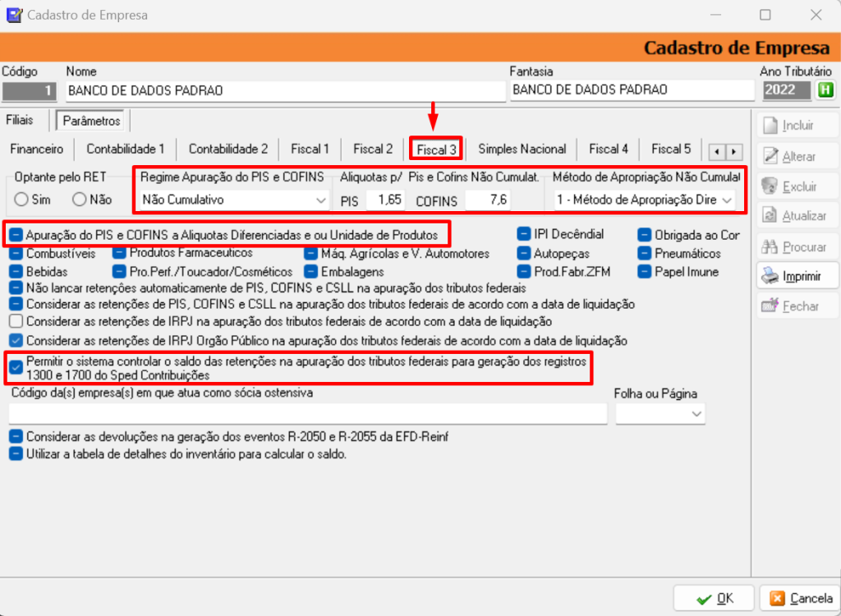Toggle the Papel Imune checkbox
Image resolution: width=841 pixels, height=616 pixels.
coord(645,272)
